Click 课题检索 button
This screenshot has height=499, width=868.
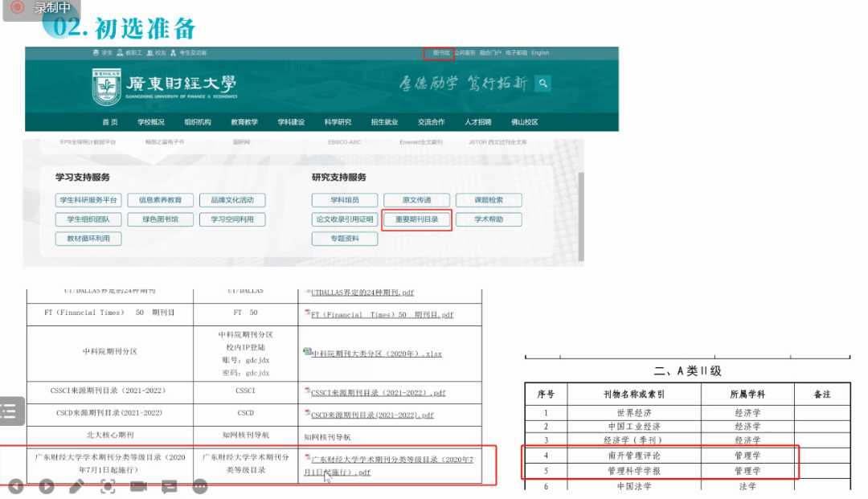click(x=489, y=200)
